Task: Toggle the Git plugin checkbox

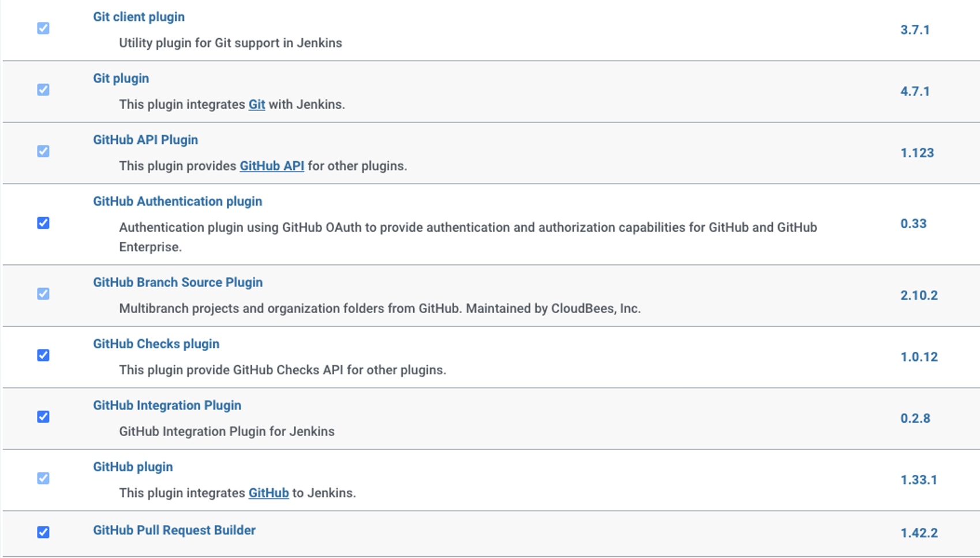Action: tap(43, 90)
